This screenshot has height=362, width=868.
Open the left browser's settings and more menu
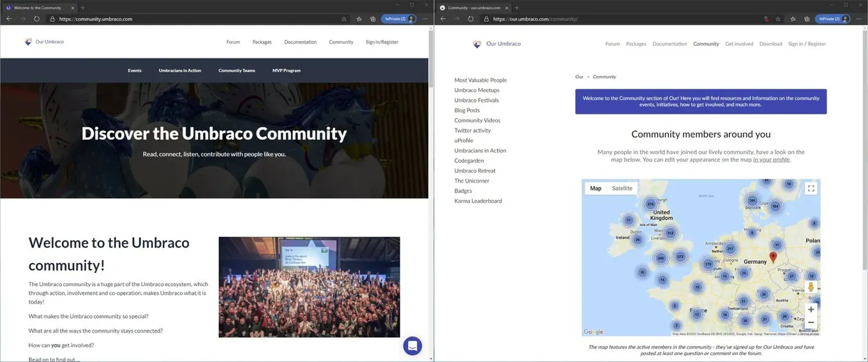425,19
